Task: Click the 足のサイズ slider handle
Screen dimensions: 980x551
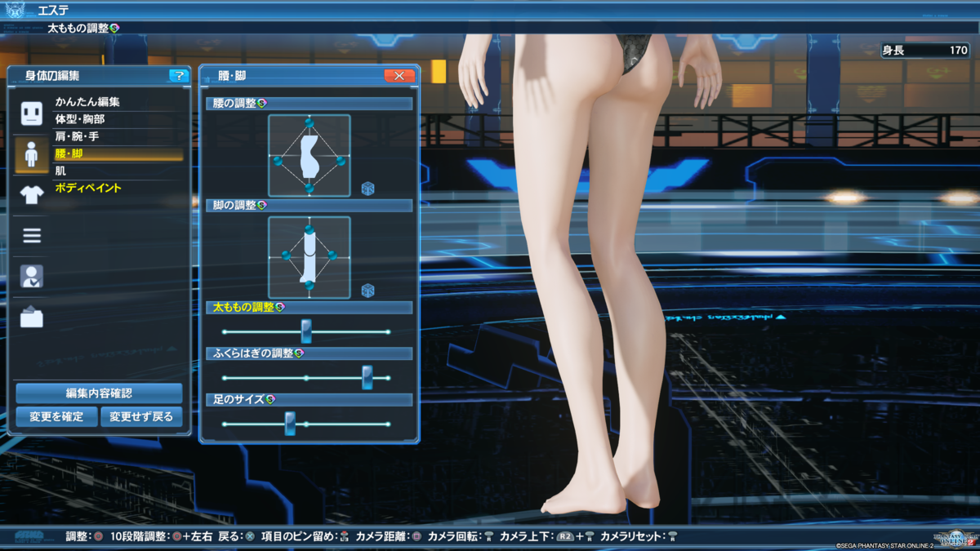Action: 290,424
